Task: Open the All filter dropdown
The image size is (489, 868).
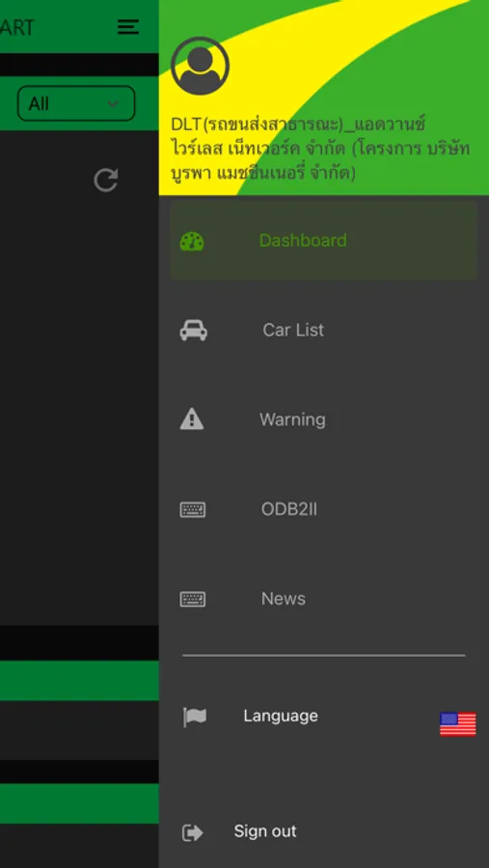Action: tap(76, 103)
